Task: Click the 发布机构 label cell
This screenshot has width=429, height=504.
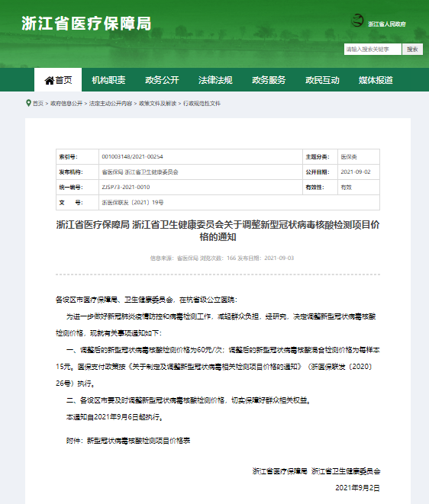Action: click(x=77, y=172)
